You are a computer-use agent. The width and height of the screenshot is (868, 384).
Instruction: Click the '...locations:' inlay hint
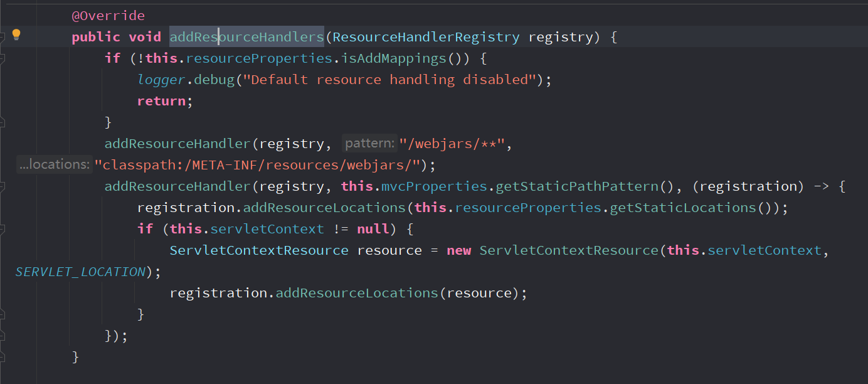click(54, 165)
